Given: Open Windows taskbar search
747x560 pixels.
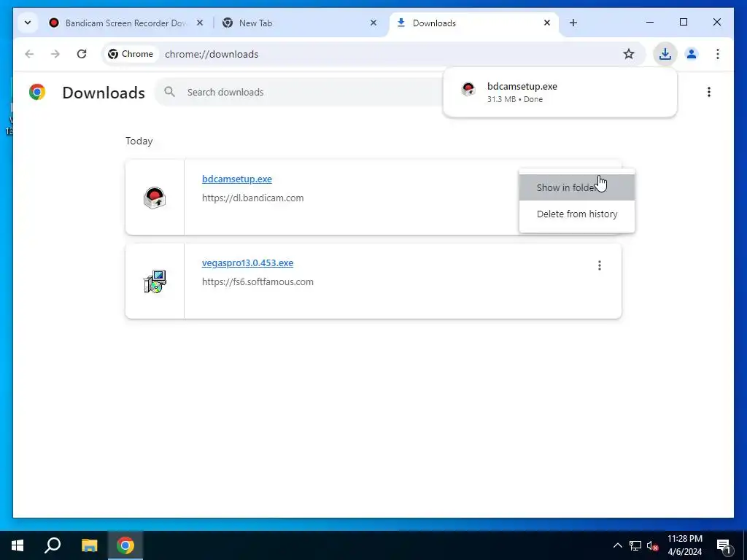Looking at the screenshot, I should (x=53, y=545).
